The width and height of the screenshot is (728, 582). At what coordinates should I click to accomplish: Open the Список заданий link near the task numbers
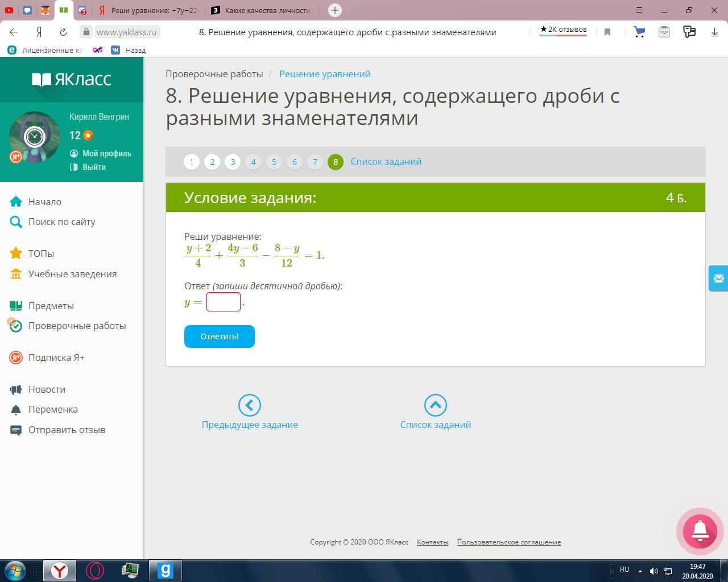point(386,161)
